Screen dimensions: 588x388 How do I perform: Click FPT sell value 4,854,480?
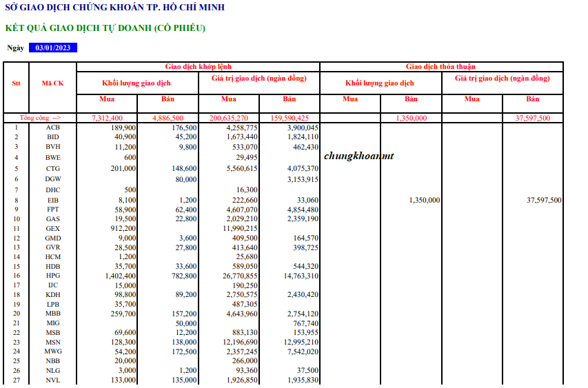coord(303,210)
